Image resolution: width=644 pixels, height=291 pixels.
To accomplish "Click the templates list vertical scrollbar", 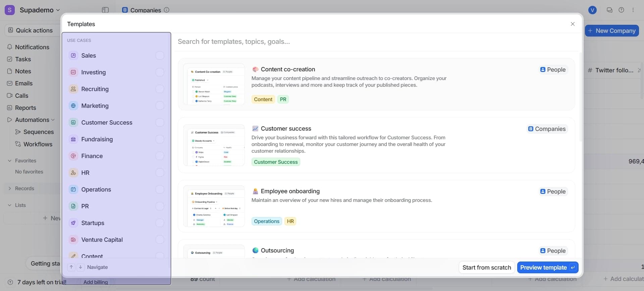I will tap(581, 97).
